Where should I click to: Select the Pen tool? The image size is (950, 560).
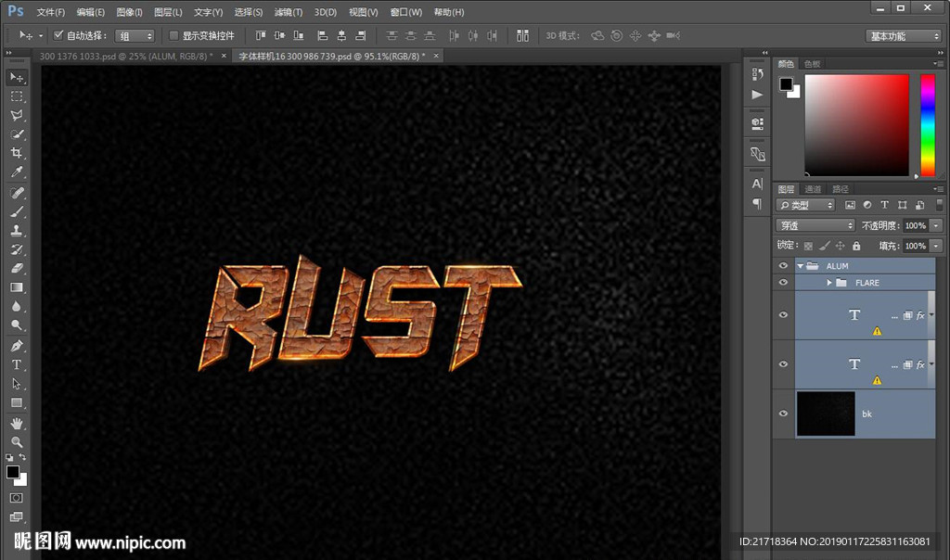click(17, 346)
